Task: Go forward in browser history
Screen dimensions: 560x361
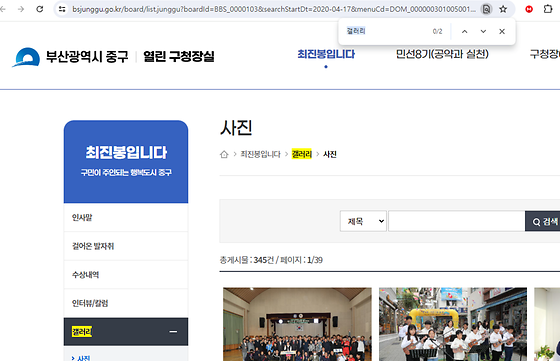Action: tap(21, 9)
